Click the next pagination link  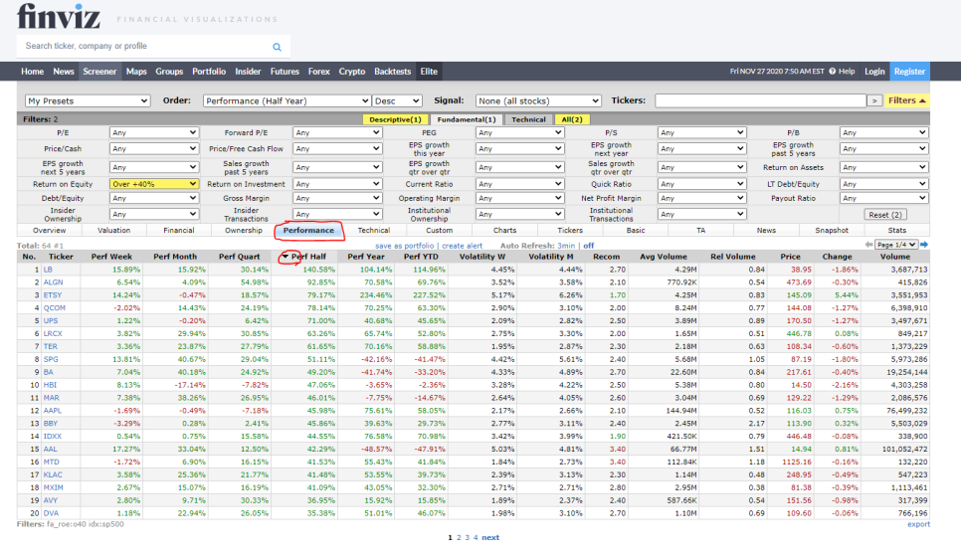(x=490, y=537)
